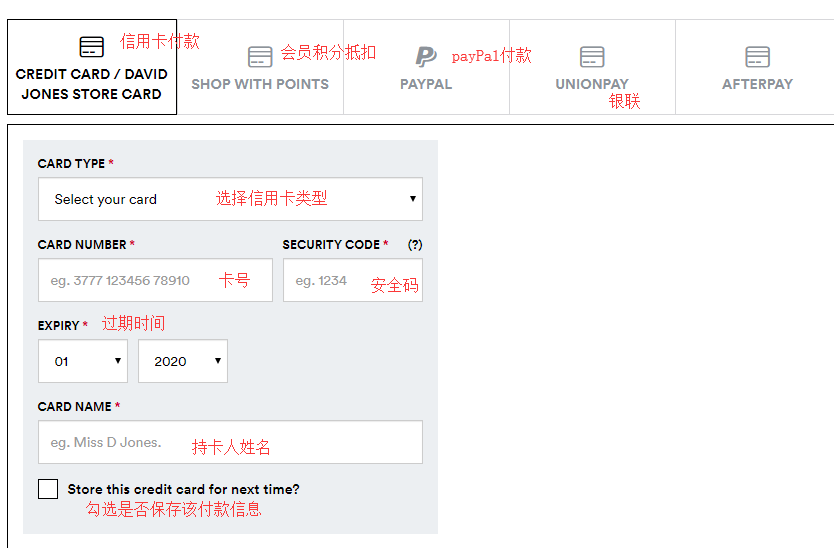Image resolution: width=834 pixels, height=548 pixels.
Task: Click the card icon above Shop With Points
Action: [x=260, y=56]
